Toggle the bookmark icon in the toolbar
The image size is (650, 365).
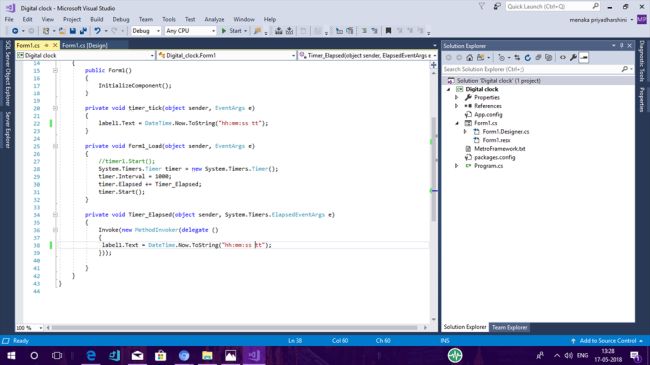[x=388, y=31]
